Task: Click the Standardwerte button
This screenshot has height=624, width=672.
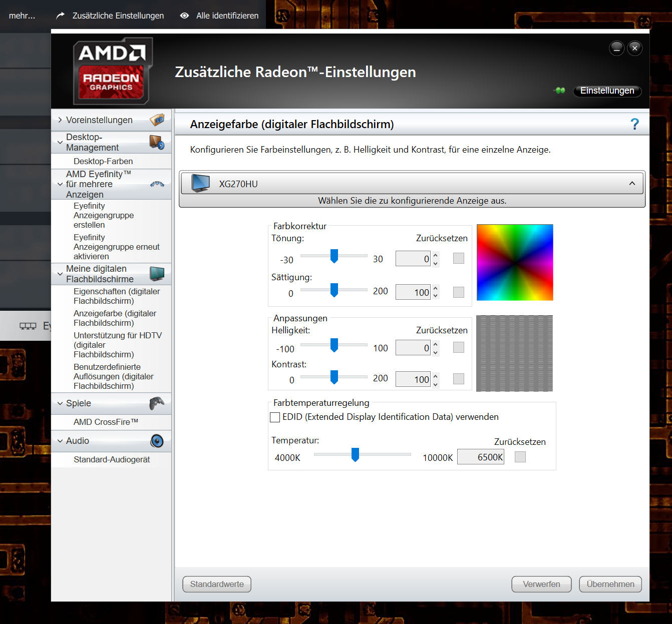Action: [x=217, y=584]
